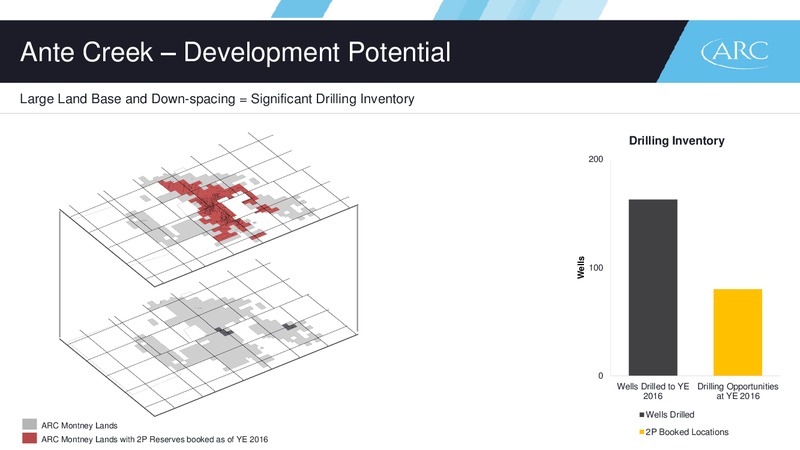The image size is (800, 450).
Task: Click the red 2P Reserves legend swatch
Action: point(30,438)
